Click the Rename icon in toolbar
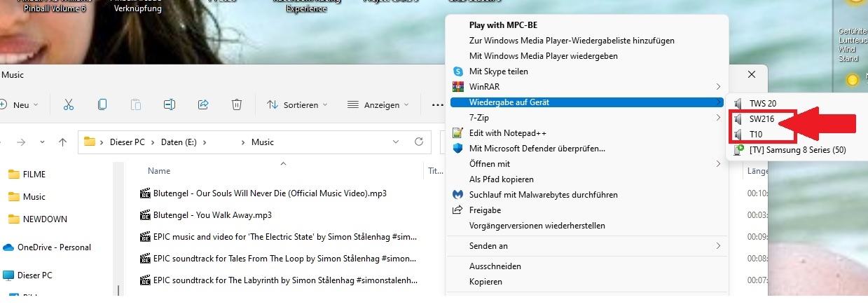868x307 pixels. (x=169, y=104)
